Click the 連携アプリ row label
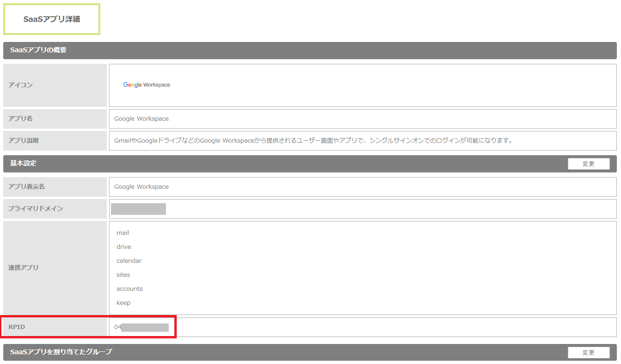The height and width of the screenshot is (364, 621). point(23,268)
